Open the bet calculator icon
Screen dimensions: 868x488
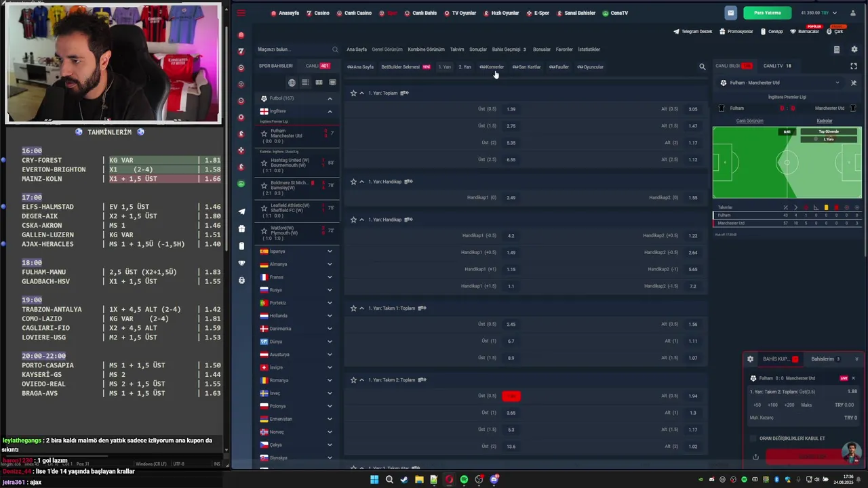coord(836,49)
